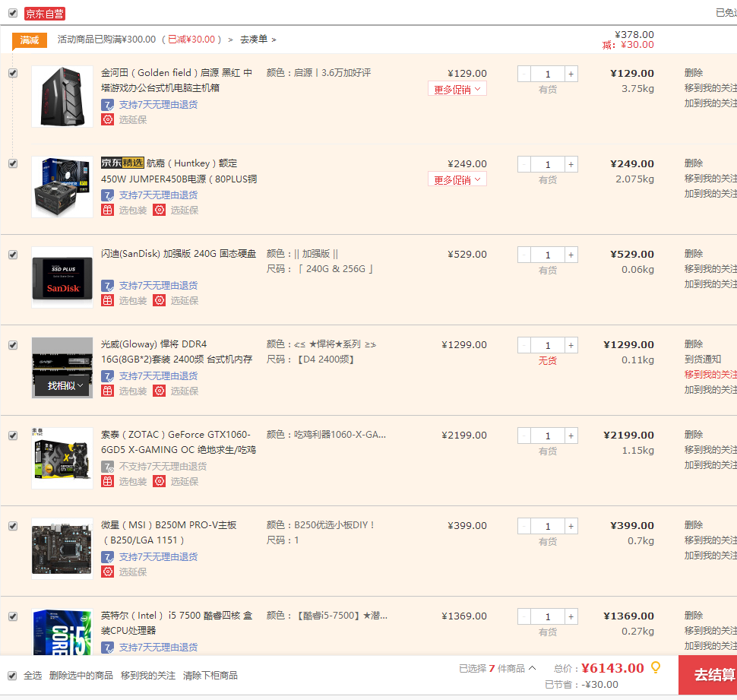Viewport: 737px width, 700px height.
Task: Click the quantity field of Huntkey power supply
Action: (548, 164)
